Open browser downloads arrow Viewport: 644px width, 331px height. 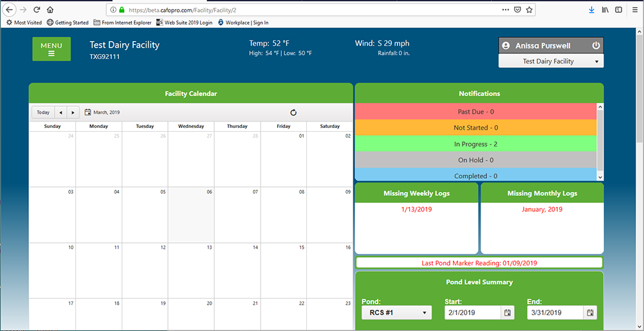pos(591,10)
